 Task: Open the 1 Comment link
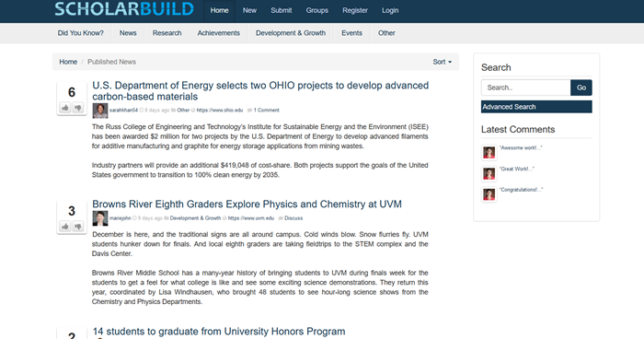[x=266, y=111]
